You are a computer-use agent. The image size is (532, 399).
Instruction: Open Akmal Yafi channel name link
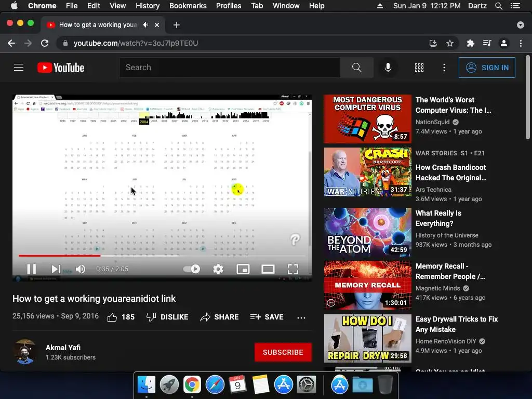pos(63,348)
